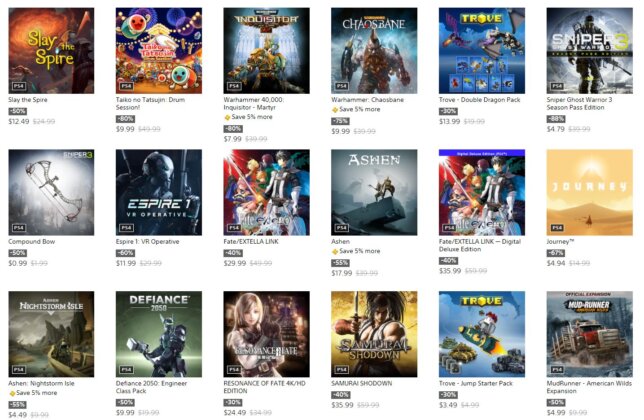Open the Trove - Double Dragon Pack title

click(479, 100)
